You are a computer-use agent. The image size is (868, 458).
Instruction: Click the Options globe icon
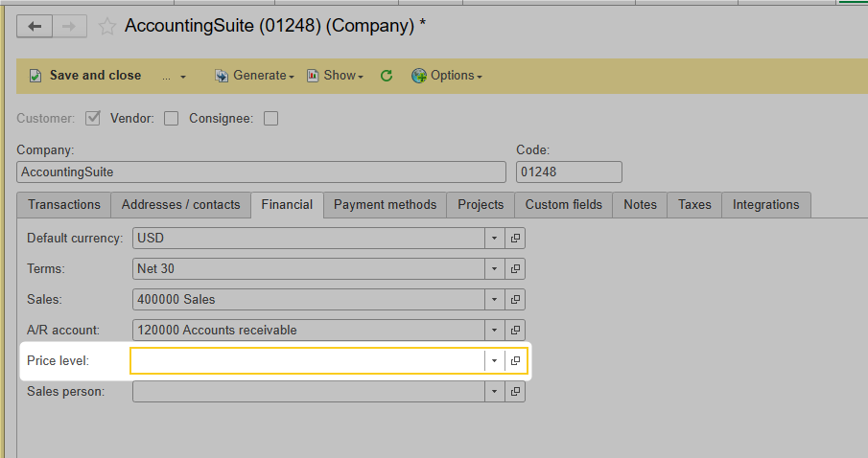coord(418,76)
